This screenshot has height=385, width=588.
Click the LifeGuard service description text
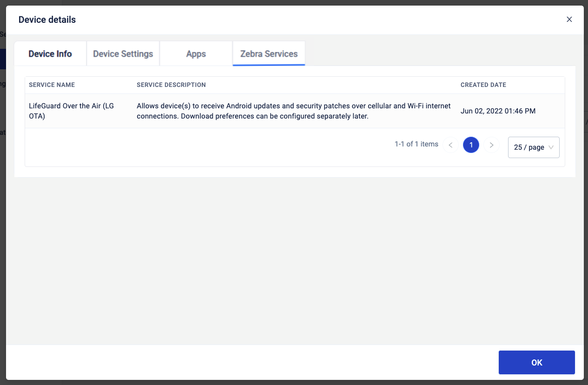(293, 111)
